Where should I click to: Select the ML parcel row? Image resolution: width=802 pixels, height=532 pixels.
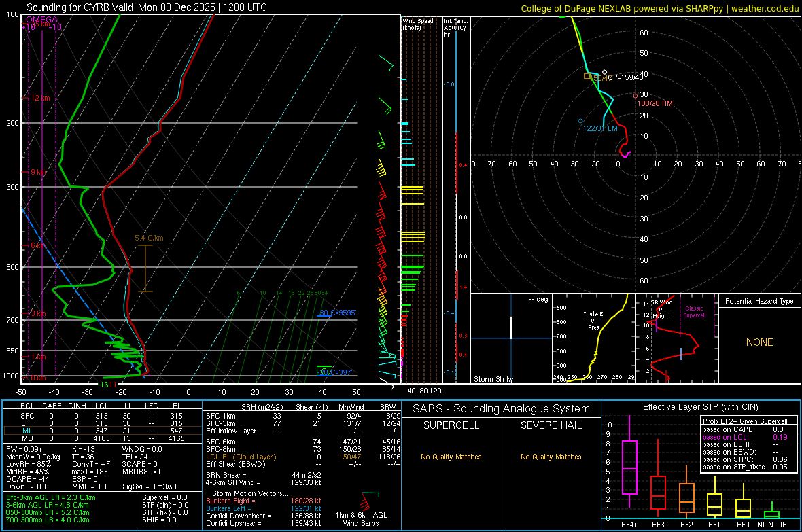[101, 431]
